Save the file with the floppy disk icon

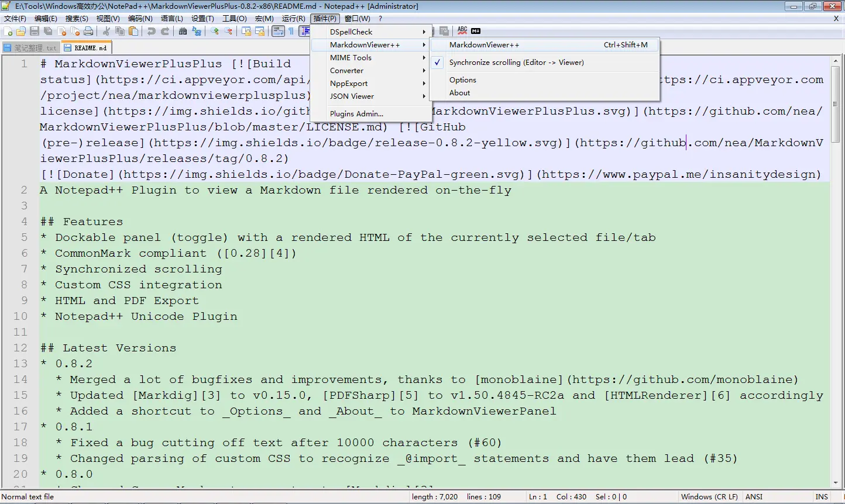click(35, 31)
